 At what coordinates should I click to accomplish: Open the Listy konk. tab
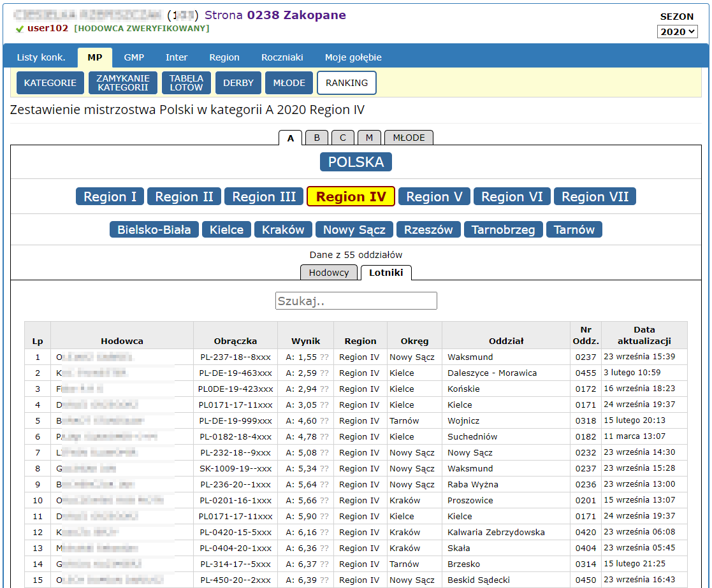(x=41, y=57)
